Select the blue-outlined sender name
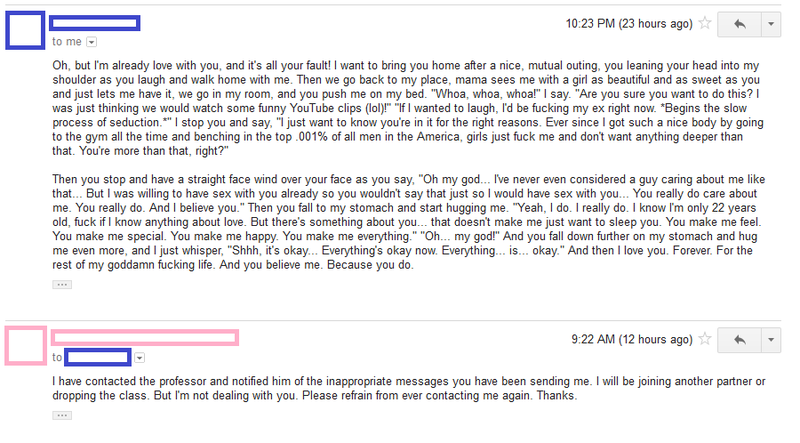The image size is (800, 443). tap(95, 23)
